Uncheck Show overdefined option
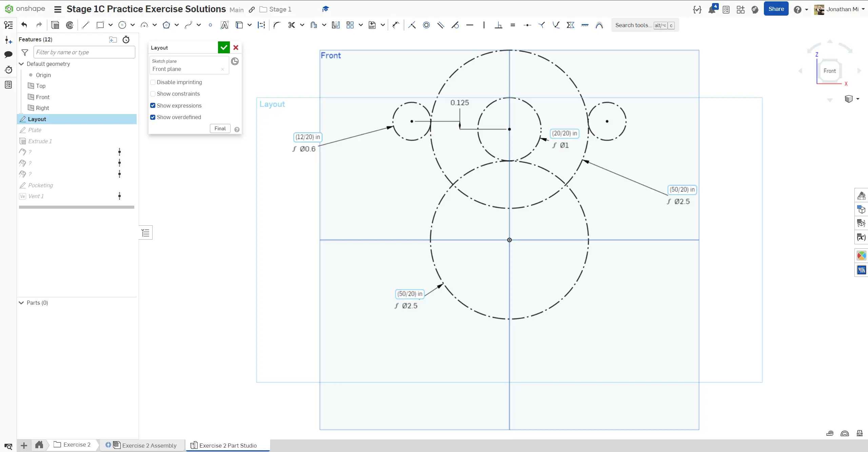This screenshot has width=868, height=452. (153, 117)
